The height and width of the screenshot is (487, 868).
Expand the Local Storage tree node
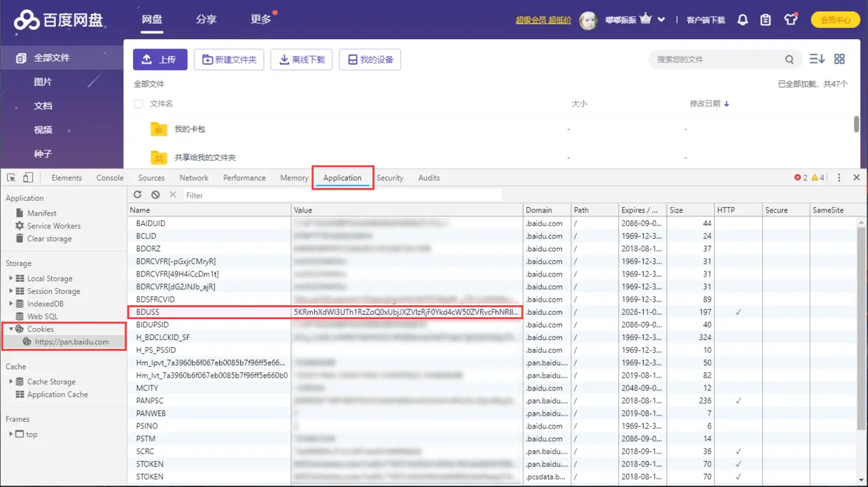[10, 278]
